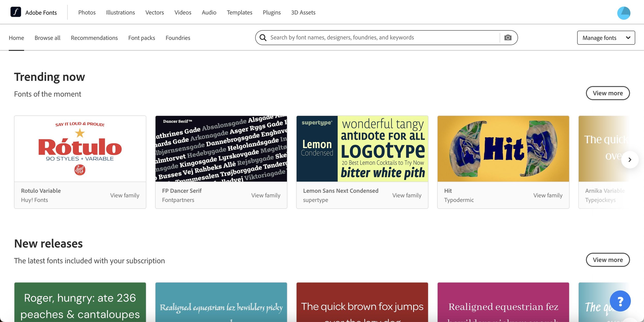Image resolution: width=644 pixels, height=322 pixels.
Task: Open Plugins in the top navigation
Action: click(x=272, y=12)
